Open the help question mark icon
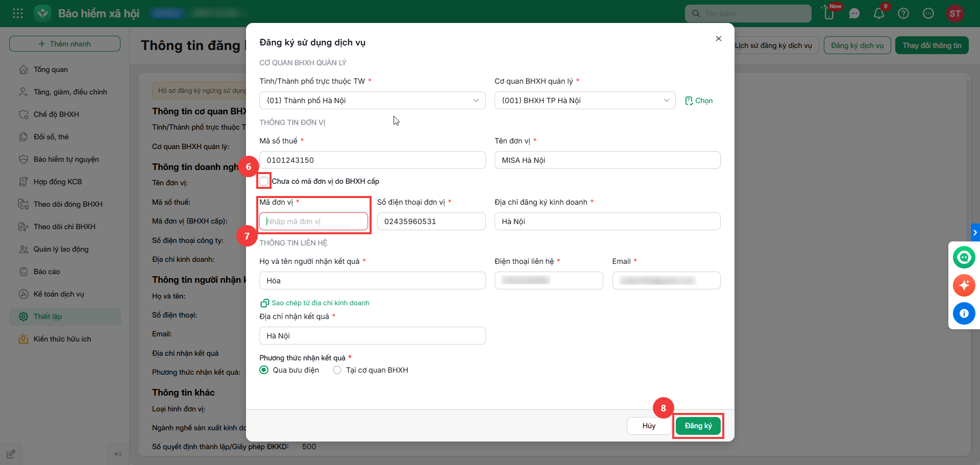 click(x=903, y=14)
